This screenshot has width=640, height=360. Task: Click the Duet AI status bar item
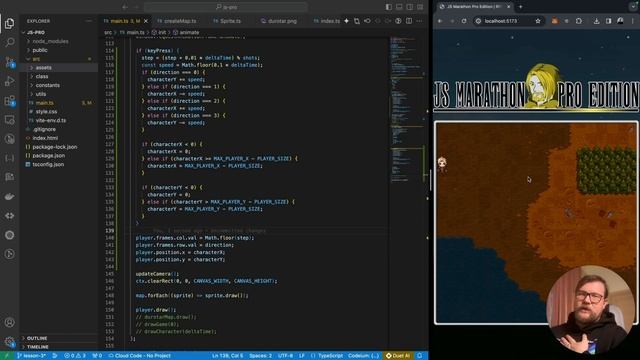tap(398, 356)
